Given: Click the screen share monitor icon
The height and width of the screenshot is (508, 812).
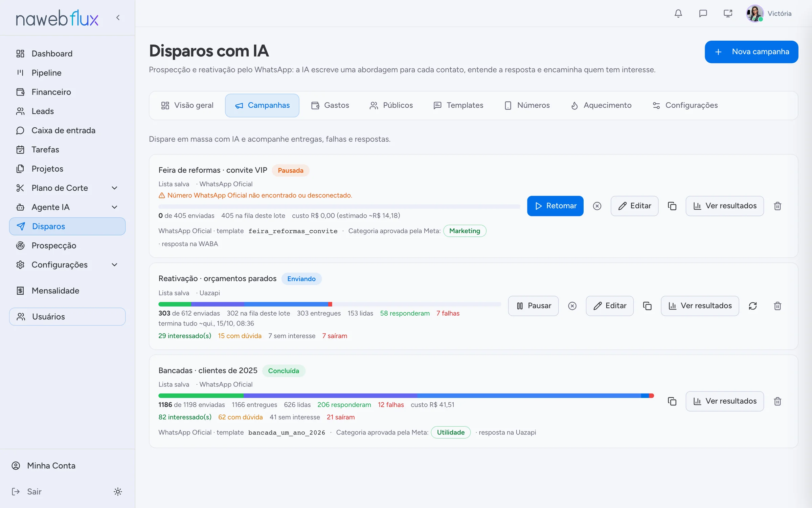Looking at the screenshot, I should tap(728, 14).
